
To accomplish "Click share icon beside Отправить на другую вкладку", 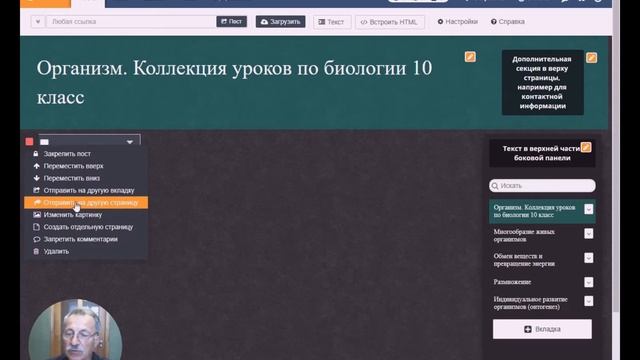I will coord(36,190).
